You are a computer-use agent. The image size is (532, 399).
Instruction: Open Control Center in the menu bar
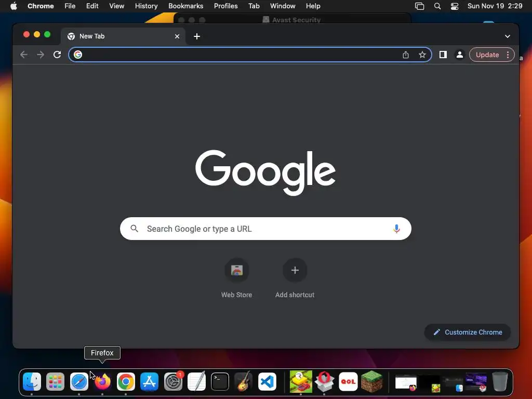pos(454,6)
